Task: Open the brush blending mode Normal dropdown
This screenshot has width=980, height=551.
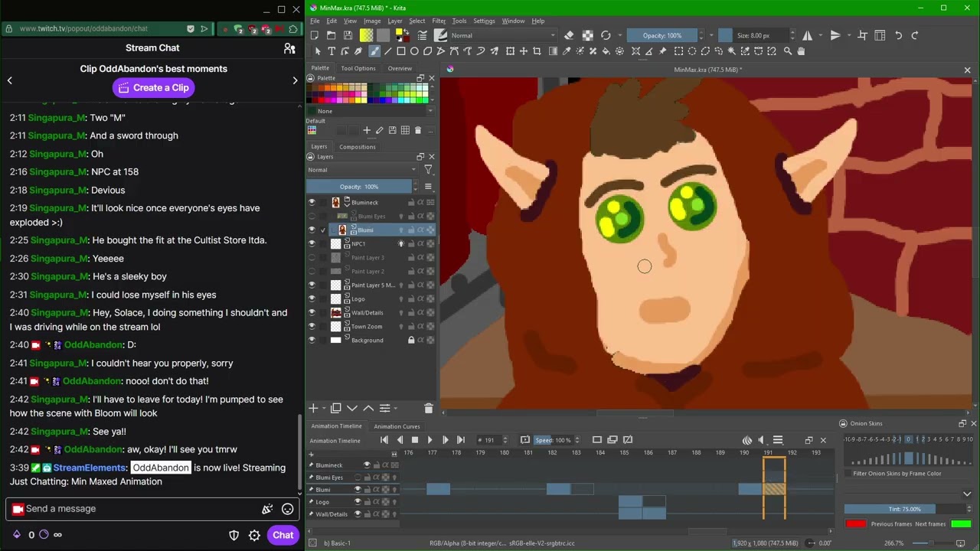Action: pyautogui.click(x=503, y=35)
